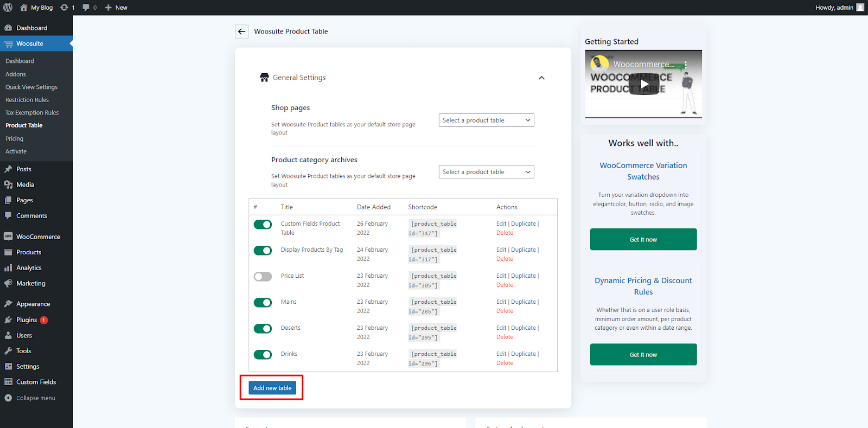Duplicate the Display Products By Tag table
The image size is (868, 428).
(x=524, y=250)
